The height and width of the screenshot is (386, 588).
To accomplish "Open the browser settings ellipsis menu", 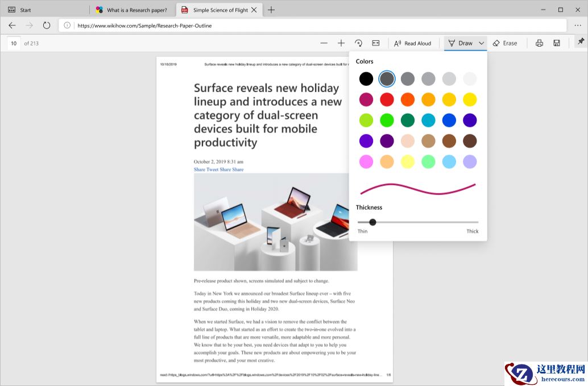I will pos(578,26).
